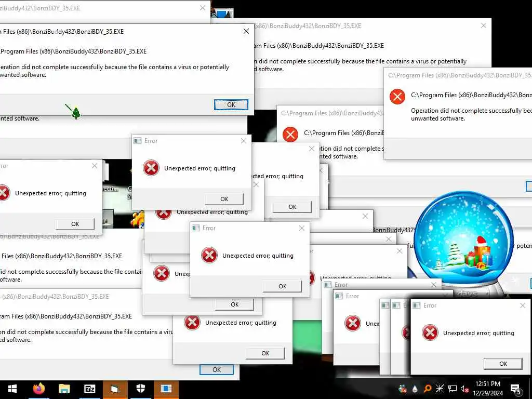
Task: Close the active virus dialog using its black X
Action: pyautogui.click(x=246, y=31)
